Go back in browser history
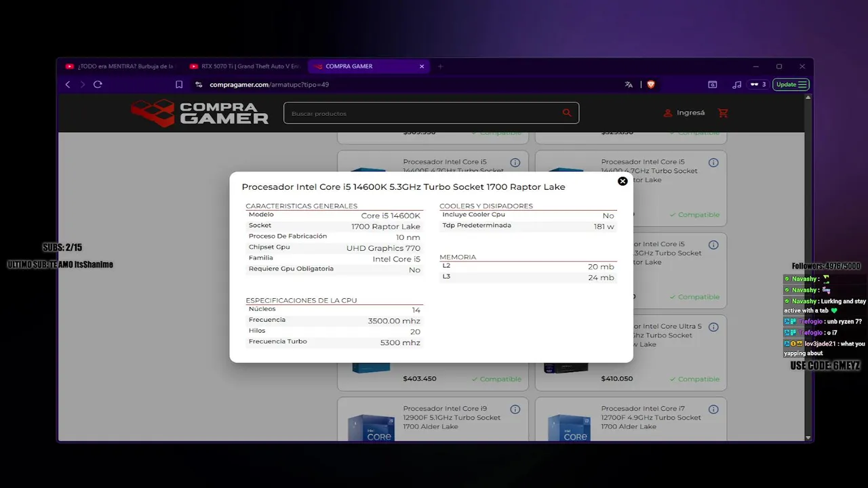868x488 pixels. point(68,85)
